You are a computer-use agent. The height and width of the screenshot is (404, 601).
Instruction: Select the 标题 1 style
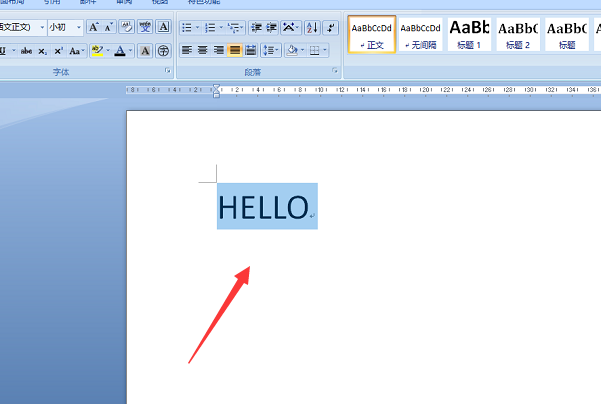469,33
